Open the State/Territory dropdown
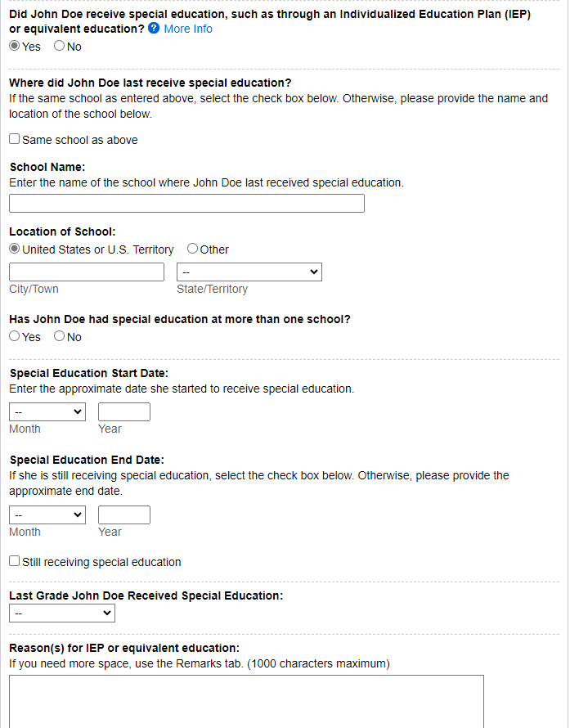This screenshot has width=570, height=728. 249,272
